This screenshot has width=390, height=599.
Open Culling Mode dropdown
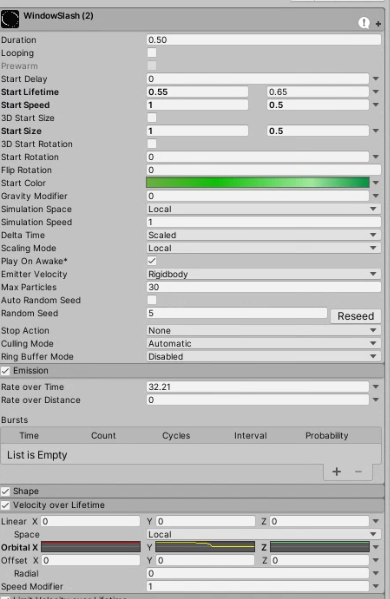click(x=264, y=343)
